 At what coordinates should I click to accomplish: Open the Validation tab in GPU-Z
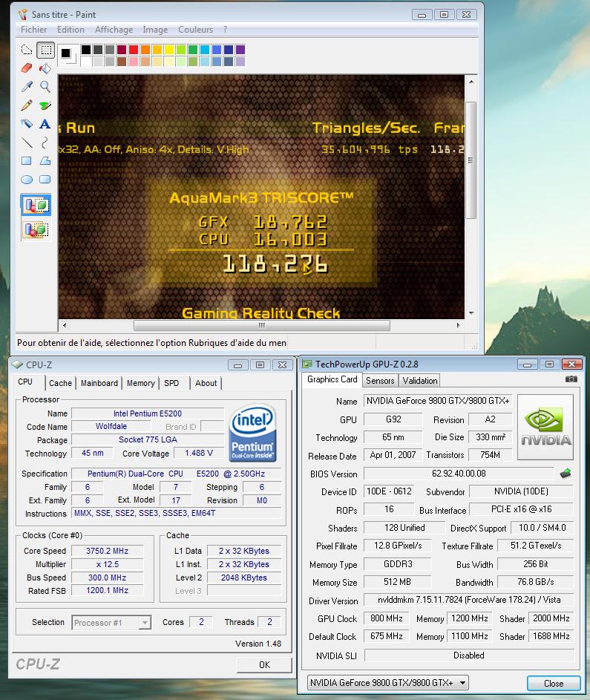(x=419, y=380)
